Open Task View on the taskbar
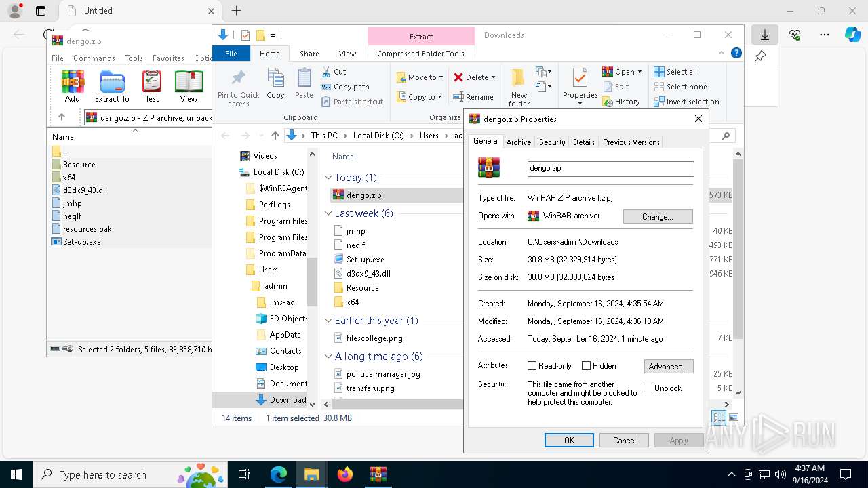 coord(244,474)
